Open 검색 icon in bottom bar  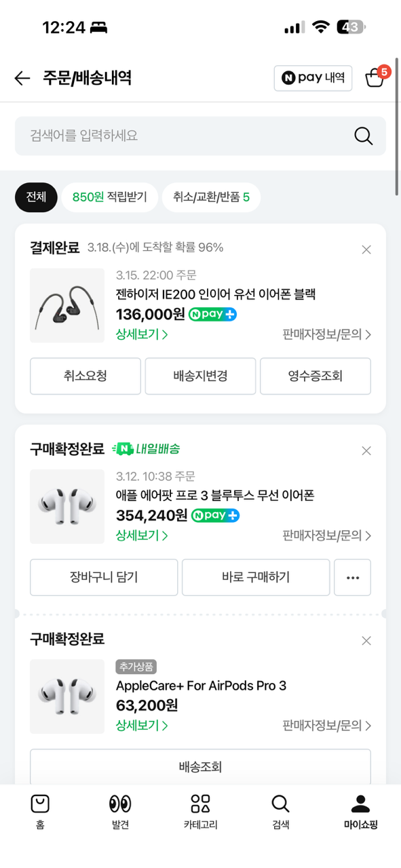[280, 812]
